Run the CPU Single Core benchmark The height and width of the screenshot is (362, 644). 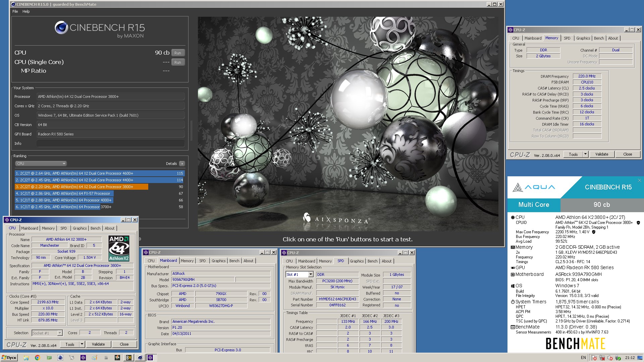[178, 62]
